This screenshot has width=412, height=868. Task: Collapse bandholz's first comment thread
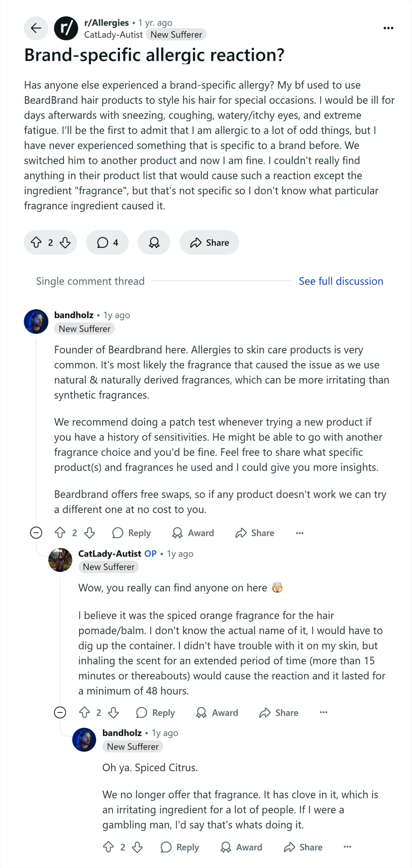point(36,533)
